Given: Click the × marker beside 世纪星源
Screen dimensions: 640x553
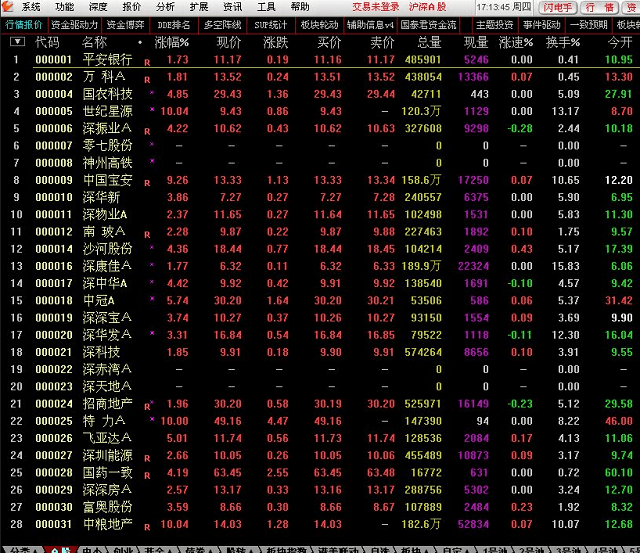Looking at the screenshot, I should tap(151, 109).
